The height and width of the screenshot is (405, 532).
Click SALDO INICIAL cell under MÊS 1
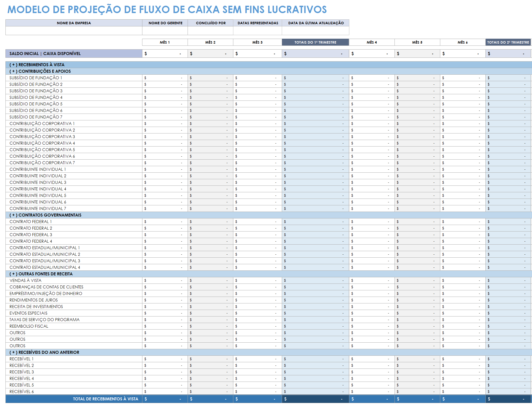[165, 54]
